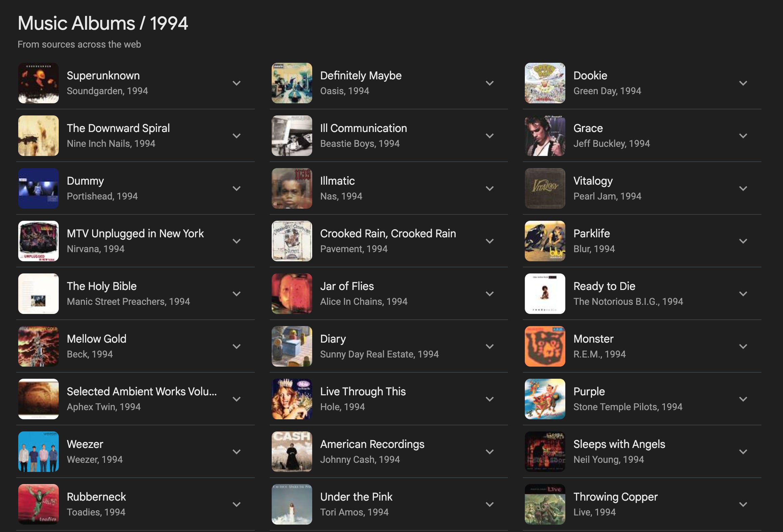Expand details for The Downward Spiral
The height and width of the screenshot is (532, 783).
[x=237, y=136]
